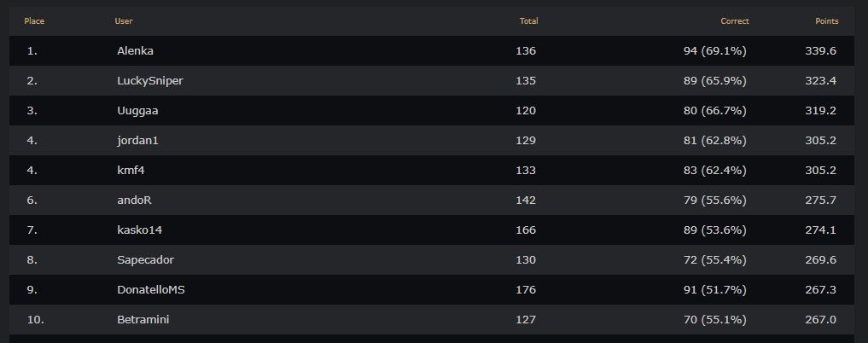Screen dimensions: 868x343
Task: Open kmf4 user entry
Action: click(x=131, y=171)
